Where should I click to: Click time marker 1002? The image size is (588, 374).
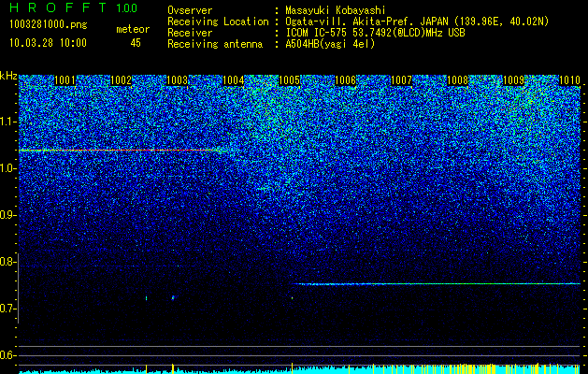(122, 80)
